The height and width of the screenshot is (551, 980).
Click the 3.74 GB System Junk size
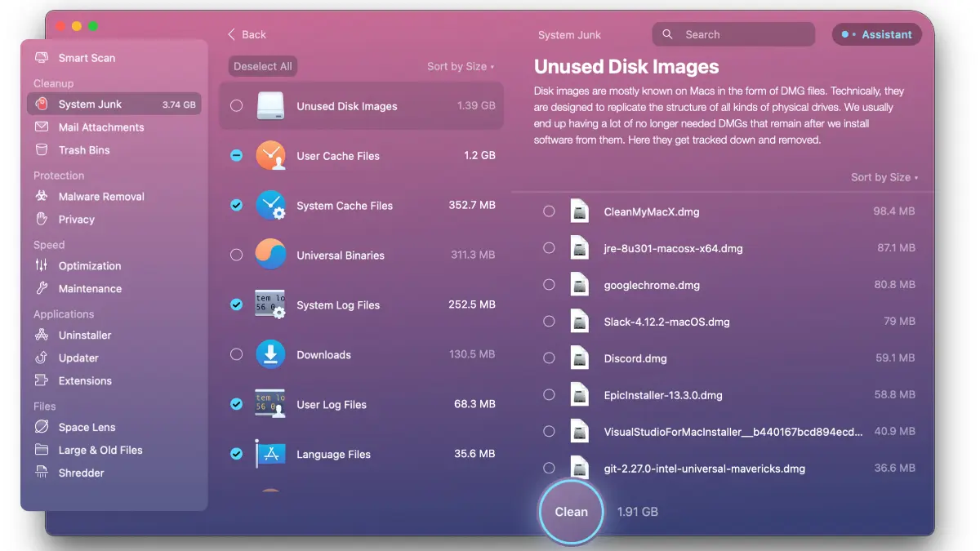[179, 104]
